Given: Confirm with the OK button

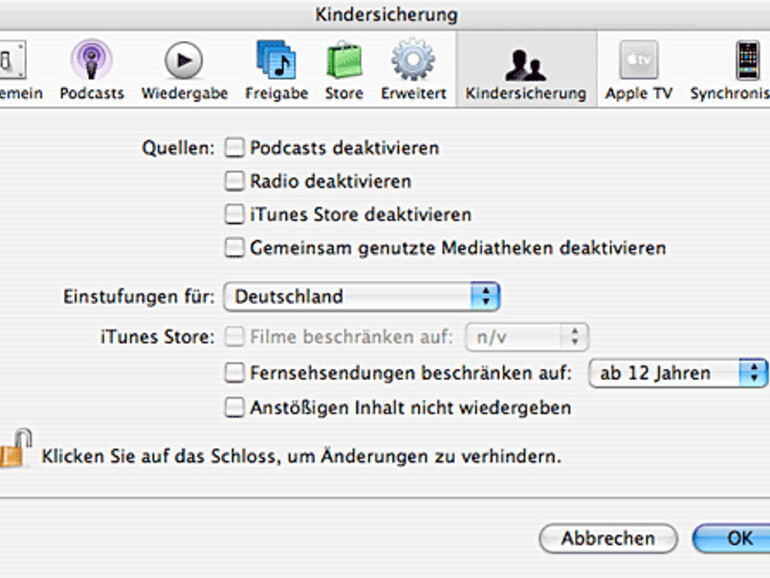Looking at the screenshot, I should pos(732,538).
